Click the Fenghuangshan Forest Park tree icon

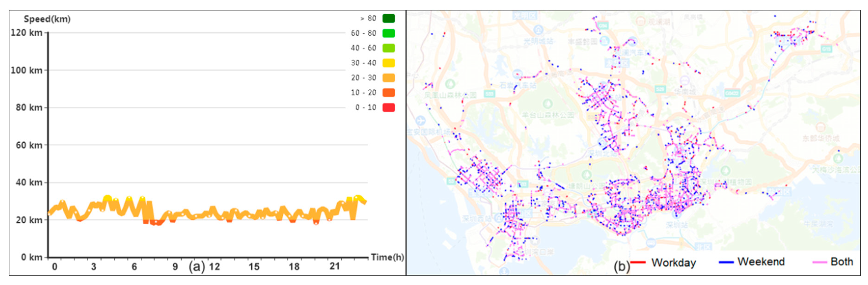(450, 83)
